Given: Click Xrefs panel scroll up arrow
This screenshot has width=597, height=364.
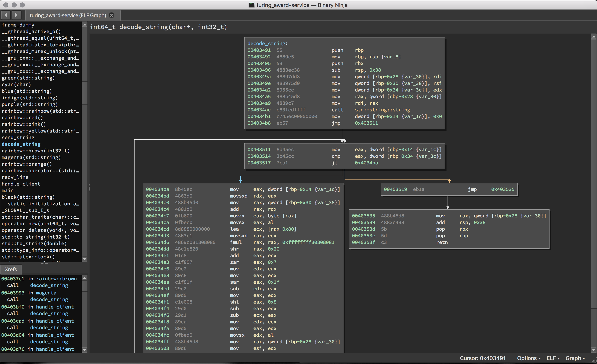Looking at the screenshot, I should (85, 278).
